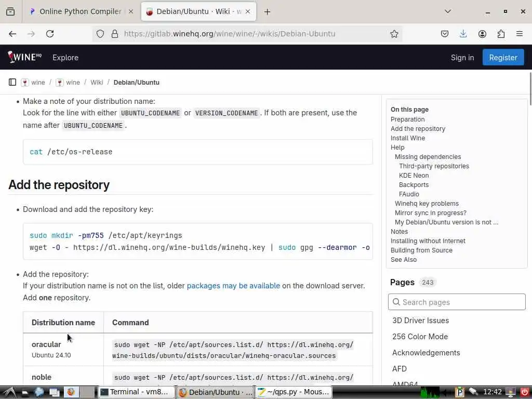This screenshot has width=532, height=399.
Task: Open a new browser tab
Action: point(268,11)
